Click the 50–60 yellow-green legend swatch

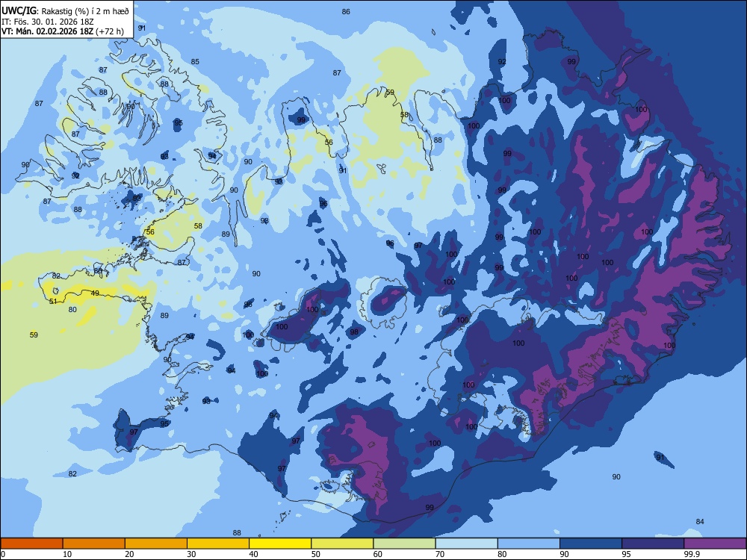[342, 544]
